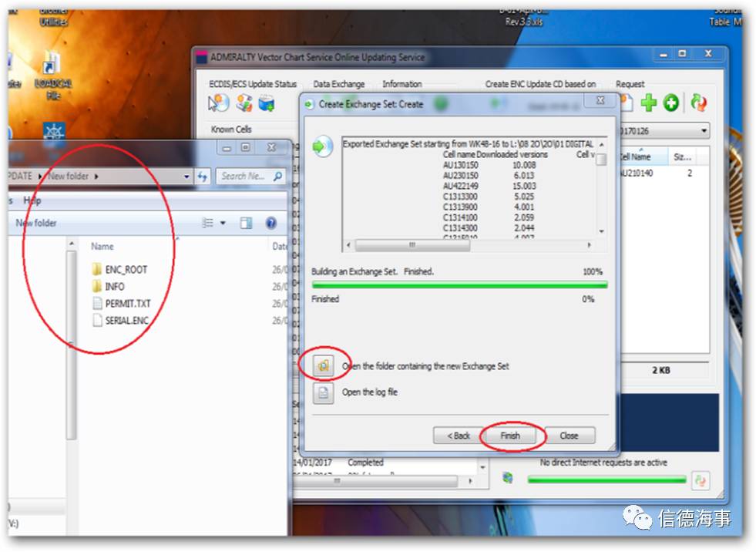Screen dimensions: 756x552
Task: Close the Create Exchange Set dialog with X
Action: point(600,100)
